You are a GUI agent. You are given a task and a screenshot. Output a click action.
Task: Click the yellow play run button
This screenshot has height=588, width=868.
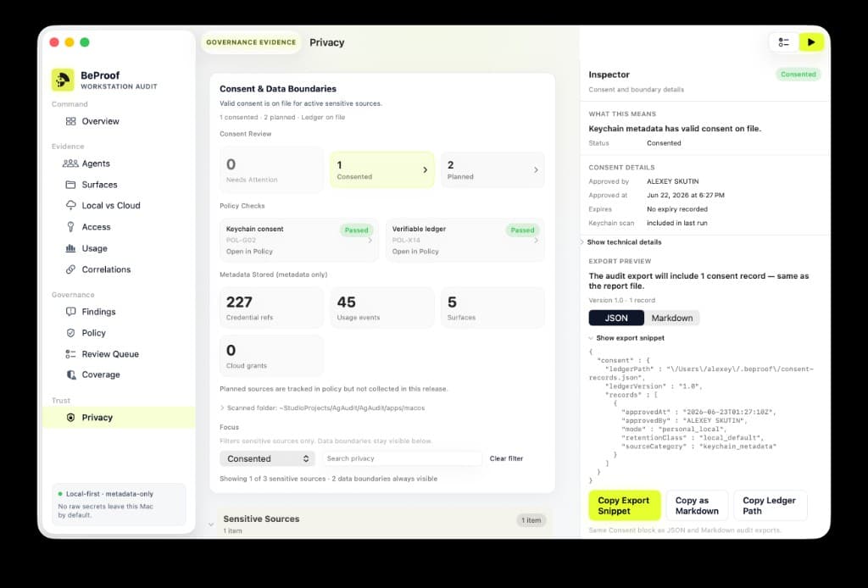click(x=811, y=42)
